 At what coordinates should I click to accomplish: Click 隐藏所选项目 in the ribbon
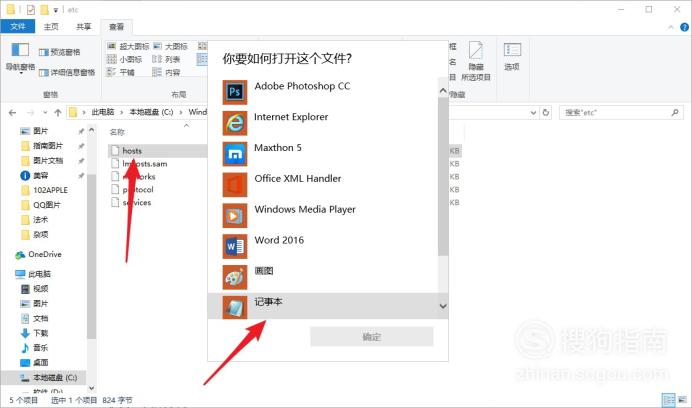tap(476, 62)
